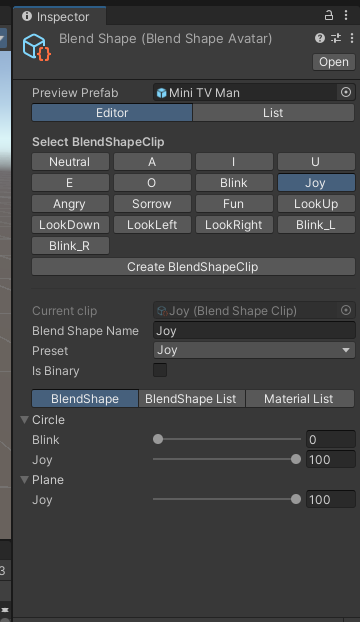Click the Circle Blink slider handle
360x622 pixels.
(158, 439)
